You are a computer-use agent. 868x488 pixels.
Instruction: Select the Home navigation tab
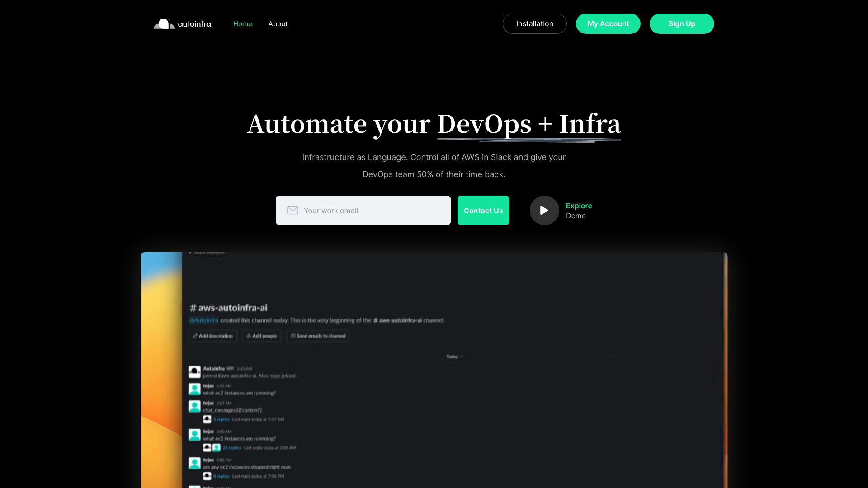tap(242, 24)
